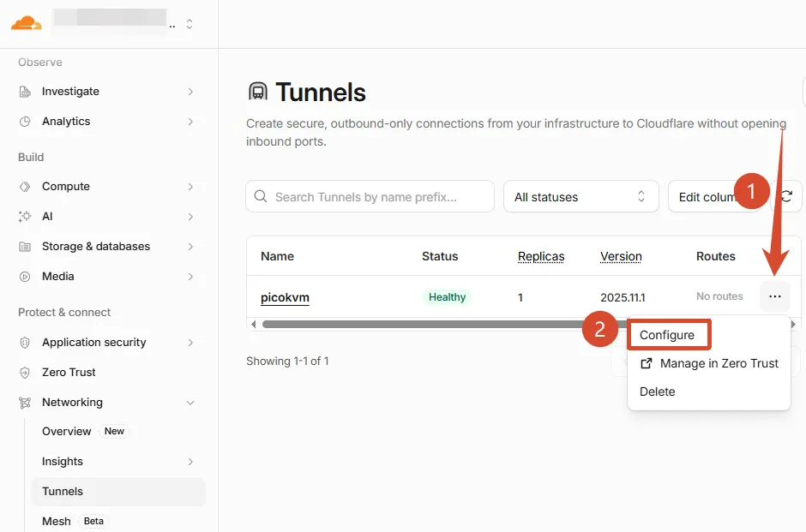Click the AI sparkle icon
The width and height of the screenshot is (806, 532).
(25, 217)
